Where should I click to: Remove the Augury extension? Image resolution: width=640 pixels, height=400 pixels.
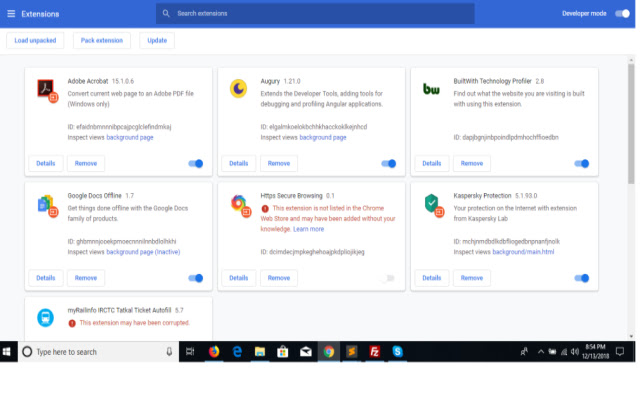tap(279, 163)
